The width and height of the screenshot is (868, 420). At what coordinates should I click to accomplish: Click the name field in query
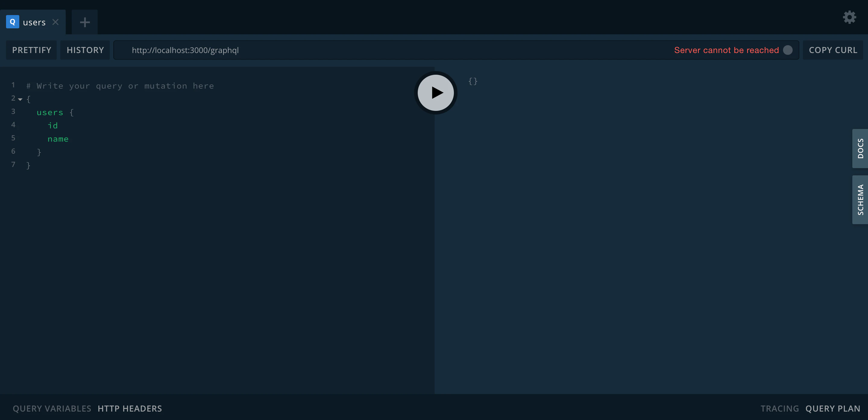coord(58,139)
